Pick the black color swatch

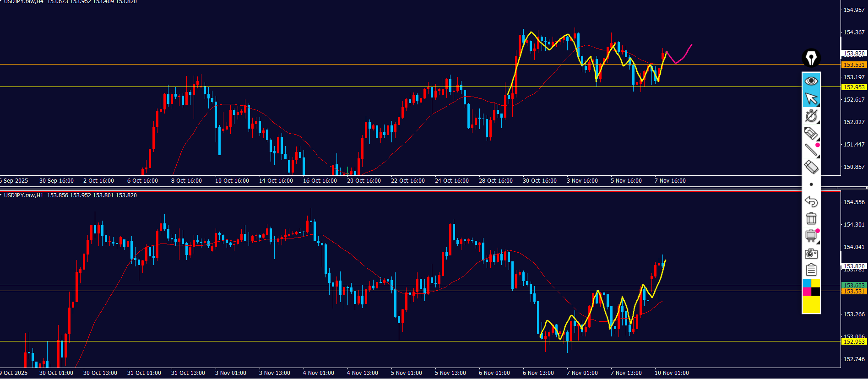tap(816, 292)
